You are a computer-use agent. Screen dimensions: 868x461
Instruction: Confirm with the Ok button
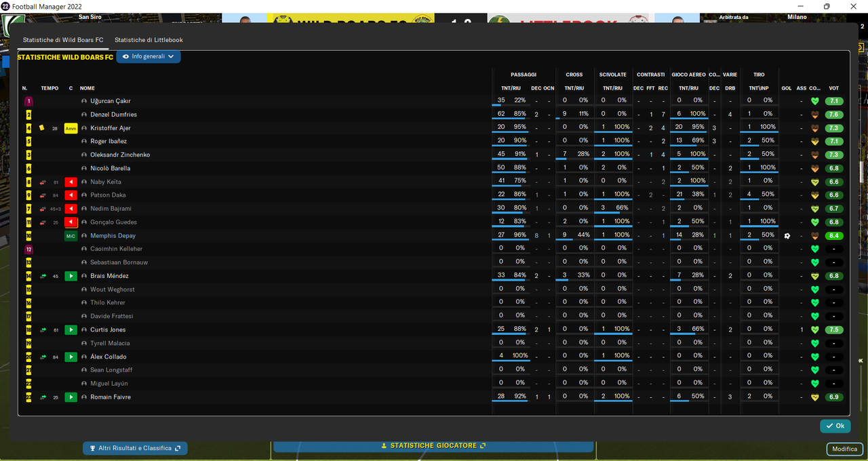click(835, 426)
